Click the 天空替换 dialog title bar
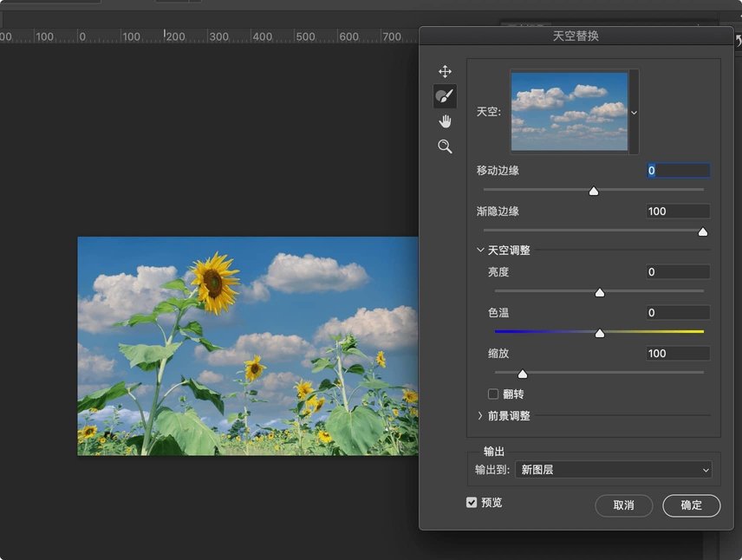The width and height of the screenshot is (742, 560). (576, 36)
